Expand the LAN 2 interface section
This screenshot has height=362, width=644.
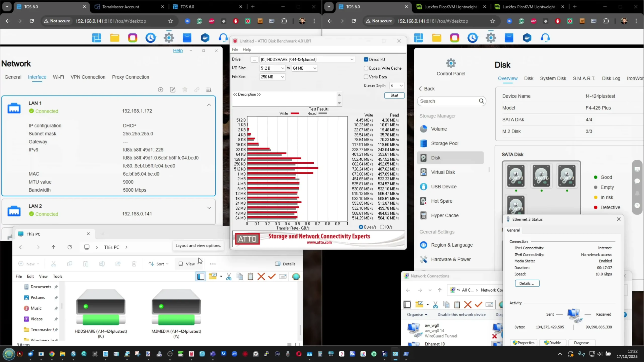(x=209, y=208)
